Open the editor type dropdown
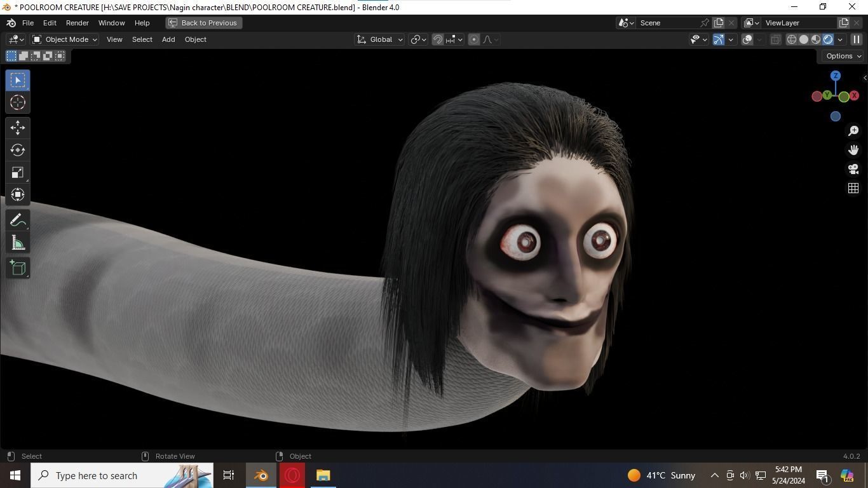This screenshot has height=488, width=868. pyautogui.click(x=16, y=39)
